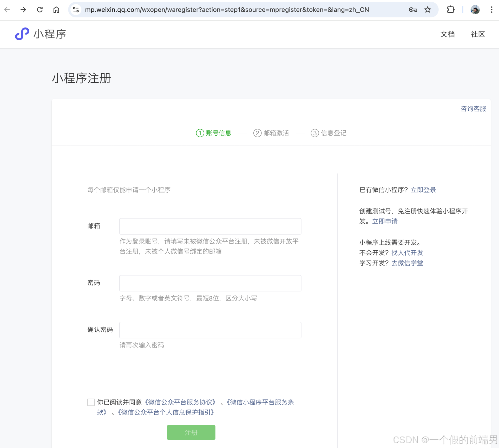Image resolution: width=499 pixels, height=448 pixels.
Task: Click the browser forward arrow
Action: coord(23,10)
